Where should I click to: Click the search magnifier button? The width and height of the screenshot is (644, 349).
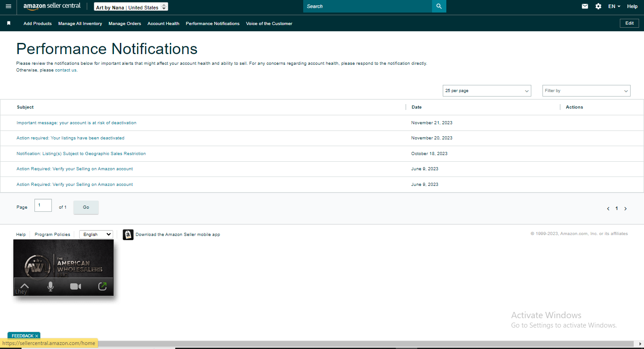pos(439,6)
